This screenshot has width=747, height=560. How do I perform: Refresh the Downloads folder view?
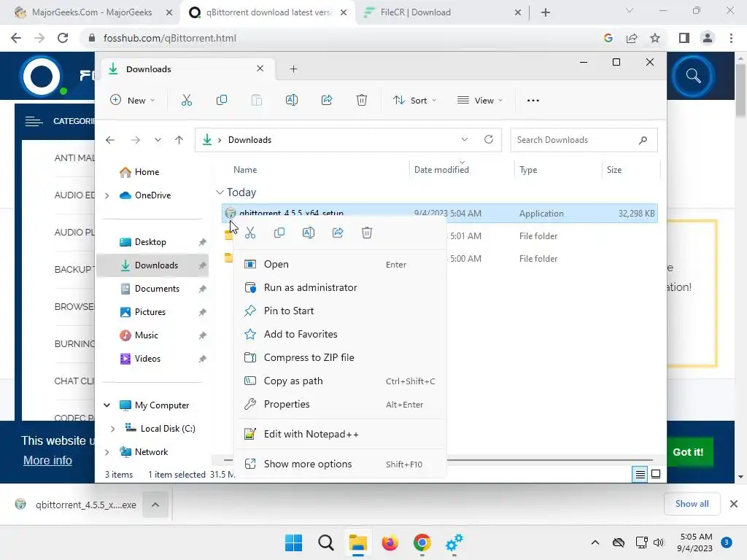tap(488, 139)
